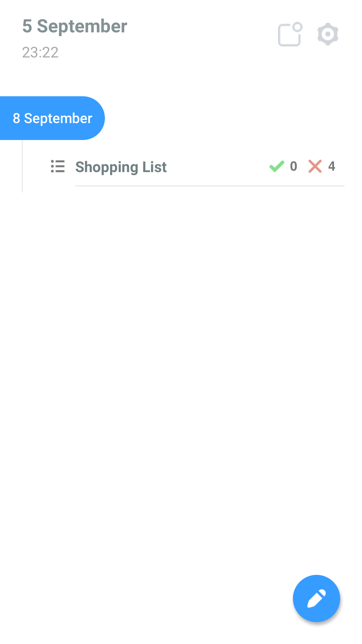Tap the red X unfinished items icon
The height and width of the screenshot is (644, 362).
(x=315, y=166)
